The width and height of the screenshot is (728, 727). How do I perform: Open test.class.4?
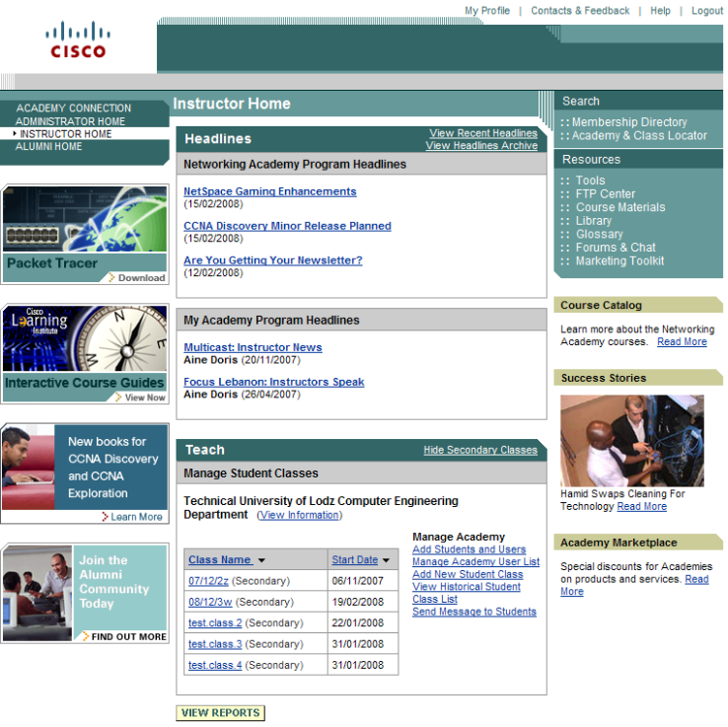point(215,665)
